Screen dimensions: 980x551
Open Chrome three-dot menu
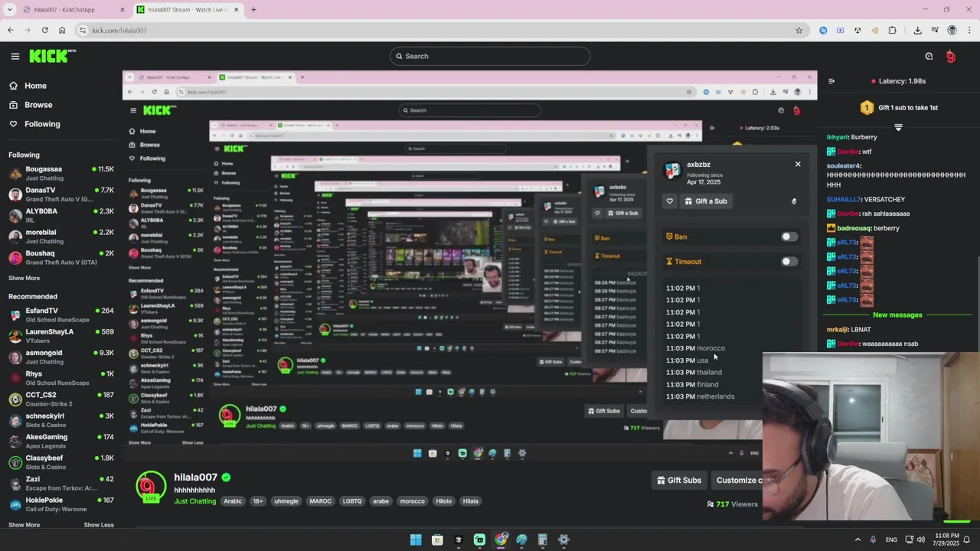click(x=969, y=31)
